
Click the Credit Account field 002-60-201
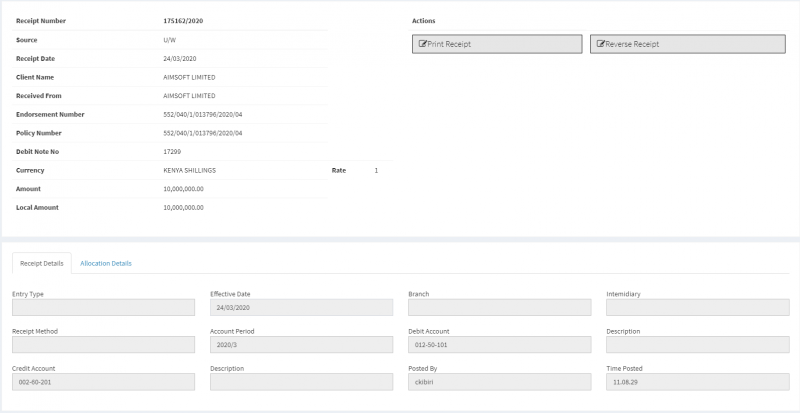point(104,382)
